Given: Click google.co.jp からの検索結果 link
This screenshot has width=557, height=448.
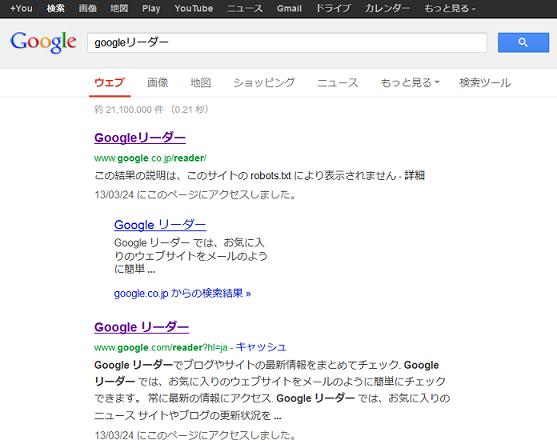Looking at the screenshot, I should [x=182, y=293].
